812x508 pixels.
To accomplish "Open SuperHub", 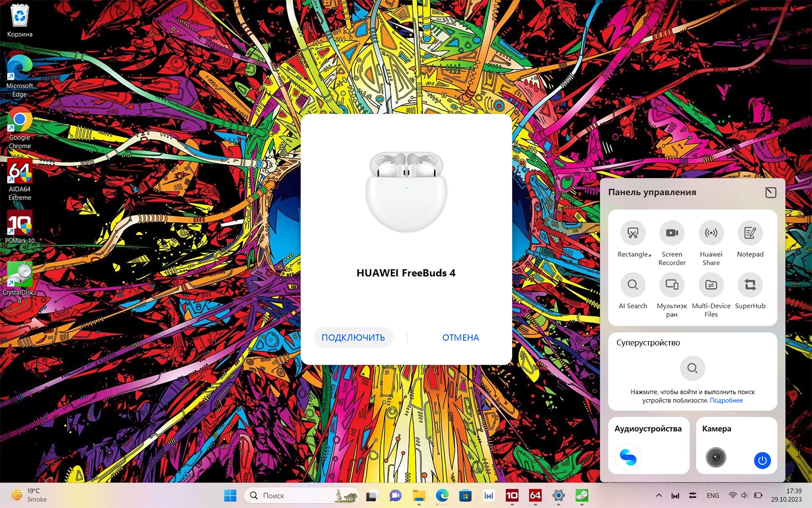I will pyautogui.click(x=750, y=285).
